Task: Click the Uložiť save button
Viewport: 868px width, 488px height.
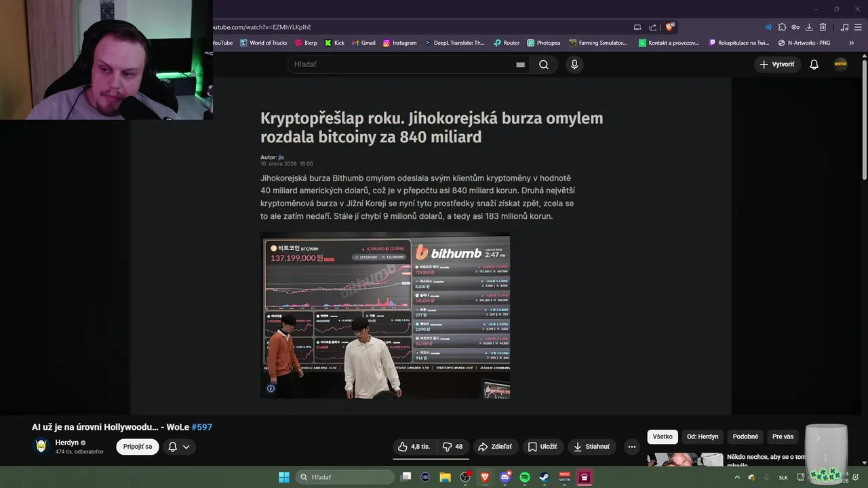Action: pyautogui.click(x=542, y=447)
